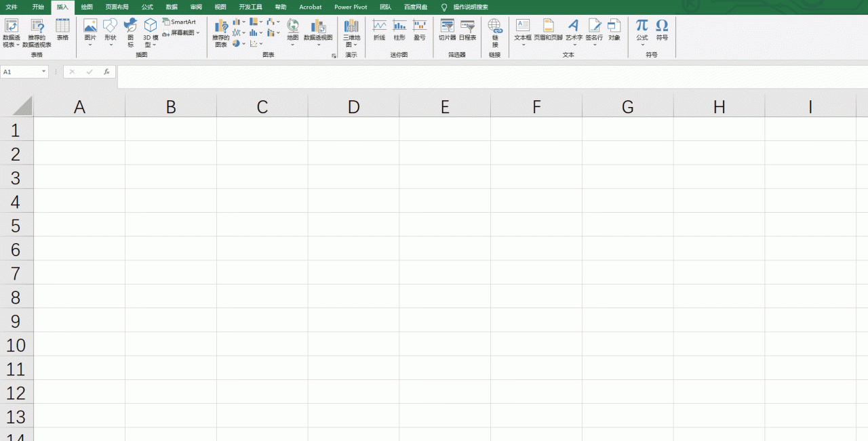Open the Help (帮助) tab
Screen dimensions: 868x441
pyautogui.click(x=280, y=7)
